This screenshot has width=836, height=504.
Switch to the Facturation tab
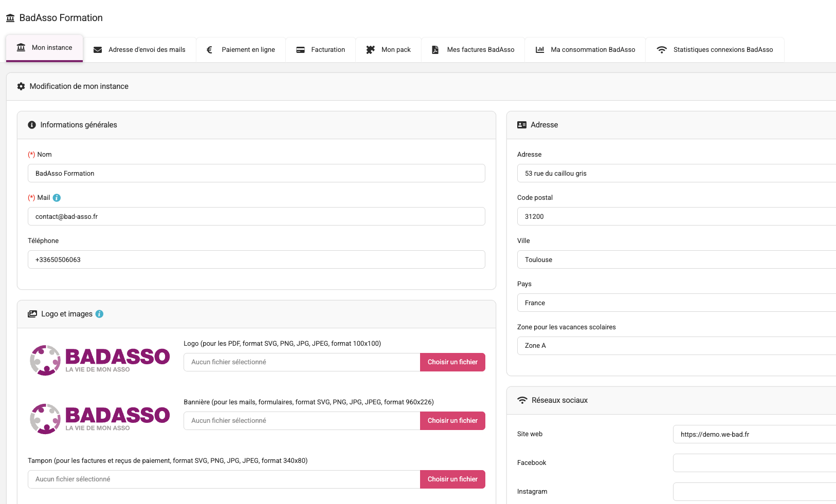pos(320,50)
